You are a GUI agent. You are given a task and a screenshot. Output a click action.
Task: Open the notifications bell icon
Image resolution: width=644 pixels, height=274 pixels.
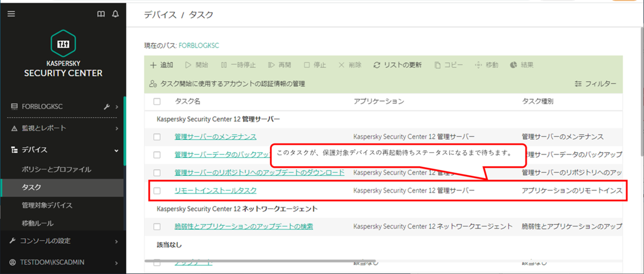tap(115, 14)
